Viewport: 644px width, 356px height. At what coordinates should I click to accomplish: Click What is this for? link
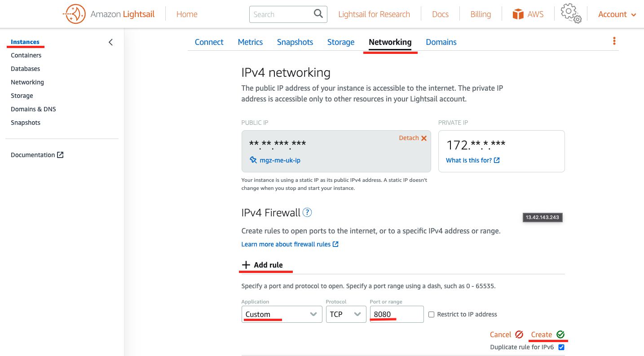(469, 160)
